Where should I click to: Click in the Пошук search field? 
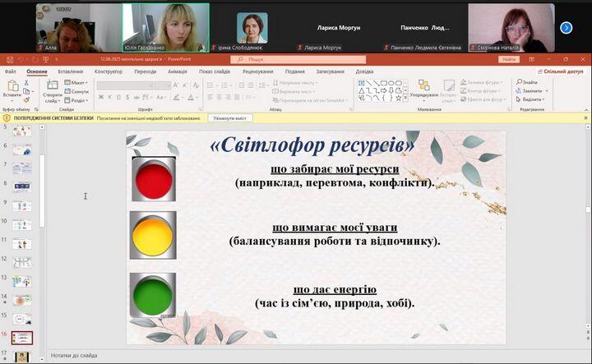(298, 59)
